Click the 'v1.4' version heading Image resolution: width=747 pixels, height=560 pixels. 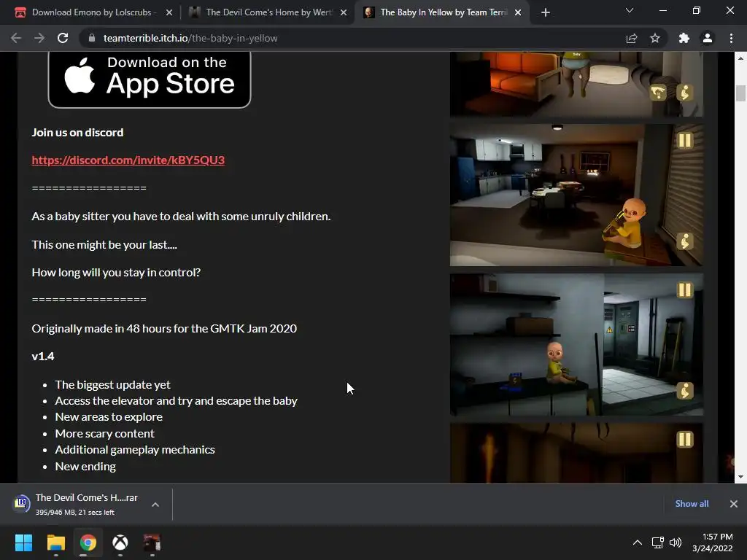[43, 356]
